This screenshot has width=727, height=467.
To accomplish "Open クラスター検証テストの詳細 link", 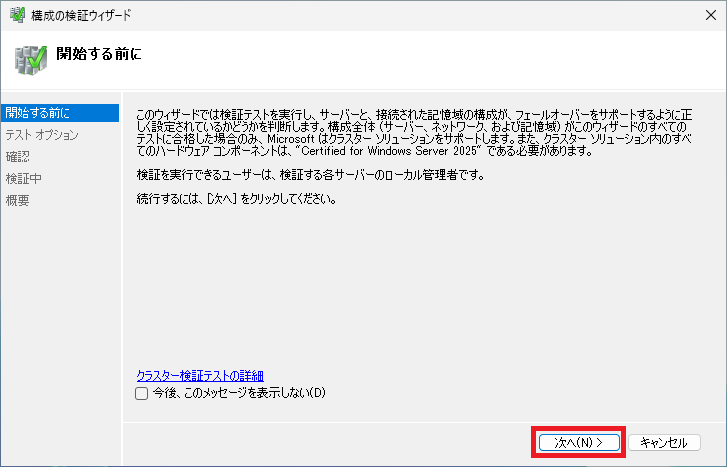I will pos(200,375).
